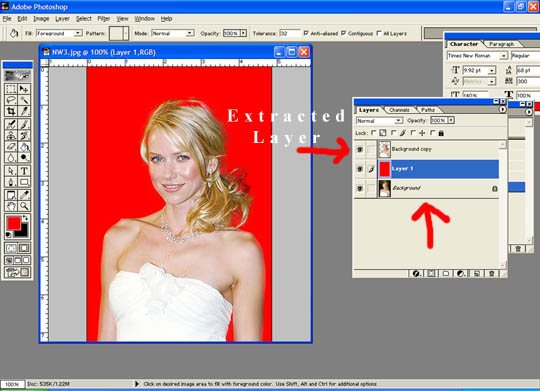Select the Lasso tool
The width and height of the screenshot is (540, 391).
pos(11,100)
